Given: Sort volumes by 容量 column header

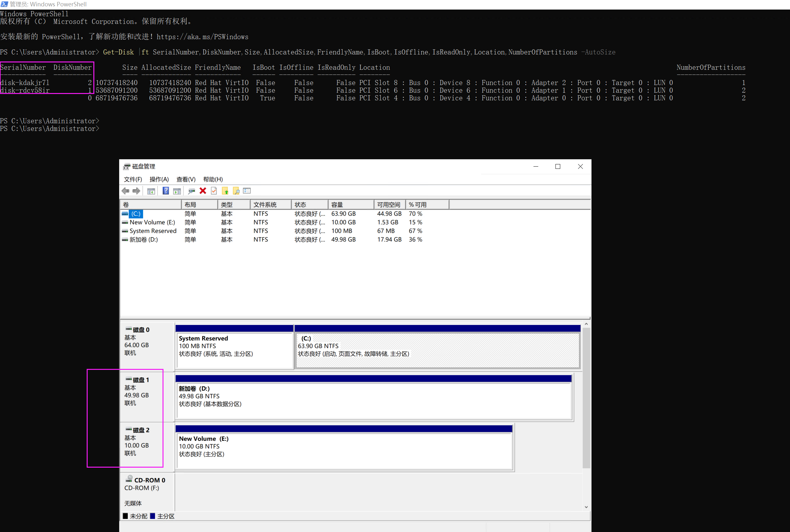Looking at the screenshot, I should 351,205.
